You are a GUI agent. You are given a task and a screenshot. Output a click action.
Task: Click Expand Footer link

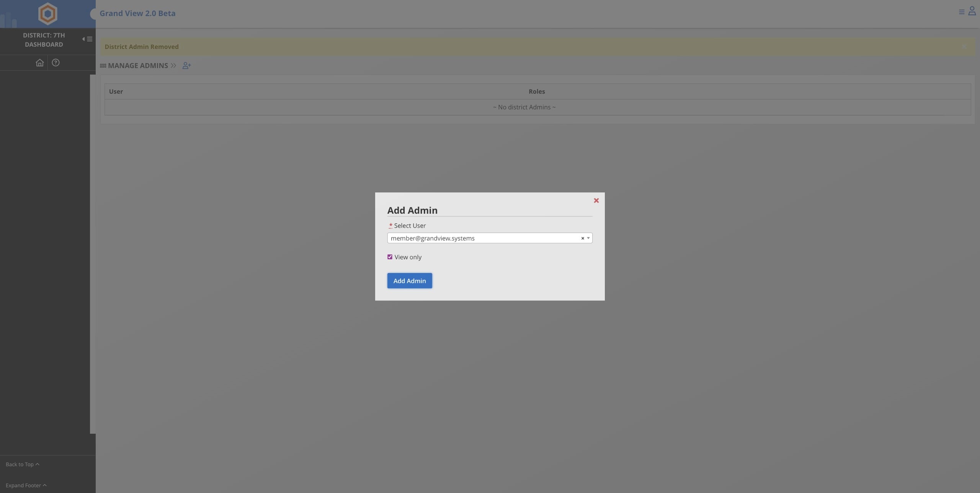[x=26, y=485]
